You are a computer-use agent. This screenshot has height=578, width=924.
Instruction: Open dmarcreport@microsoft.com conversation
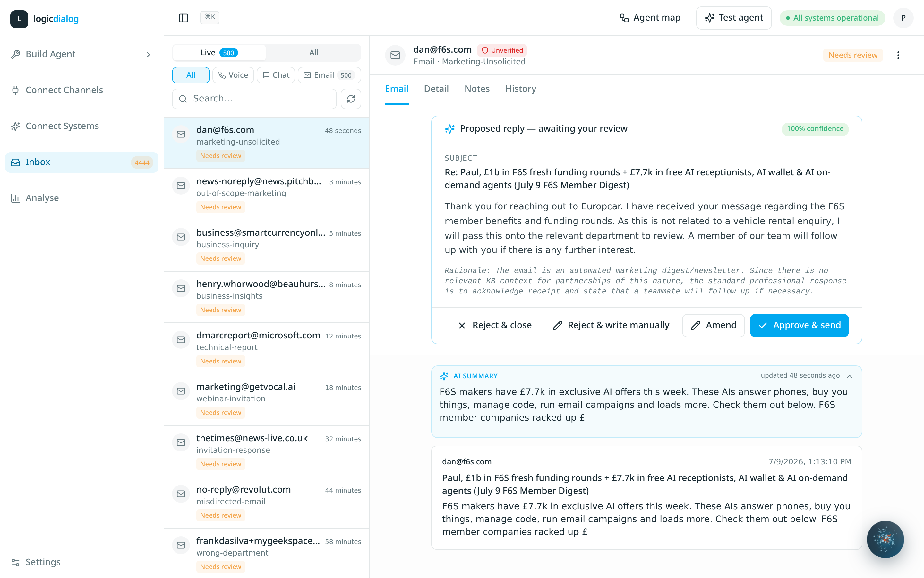(x=267, y=348)
